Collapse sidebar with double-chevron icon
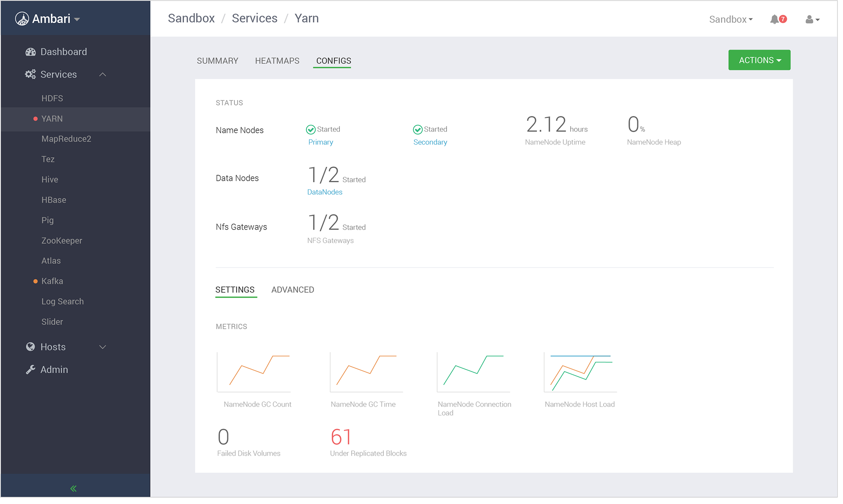The height and width of the screenshot is (504, 843). coord(73,489)
